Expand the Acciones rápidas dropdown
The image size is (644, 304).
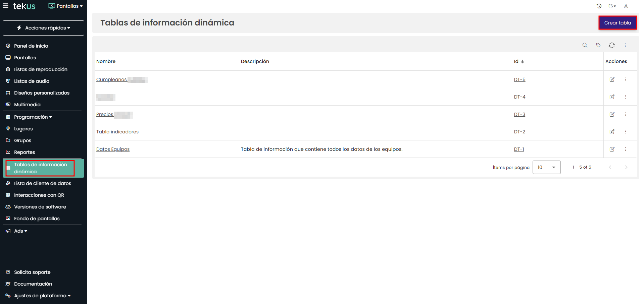[43, 28]
